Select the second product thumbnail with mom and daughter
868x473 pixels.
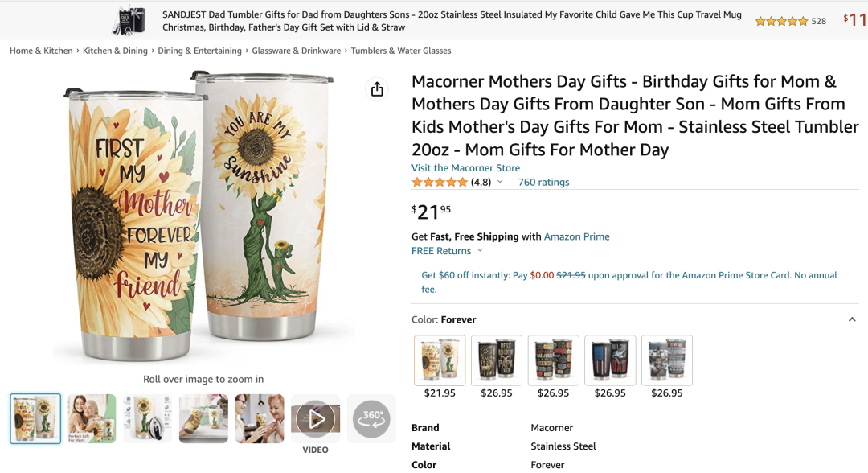tap(92, 418)
